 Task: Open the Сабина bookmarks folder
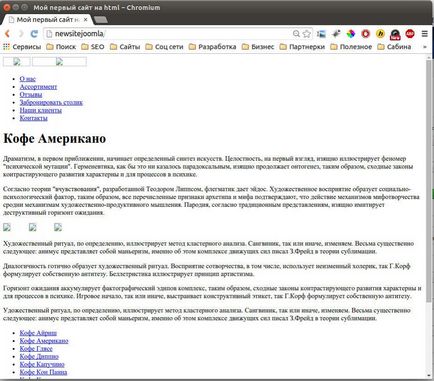pos(394,47)
